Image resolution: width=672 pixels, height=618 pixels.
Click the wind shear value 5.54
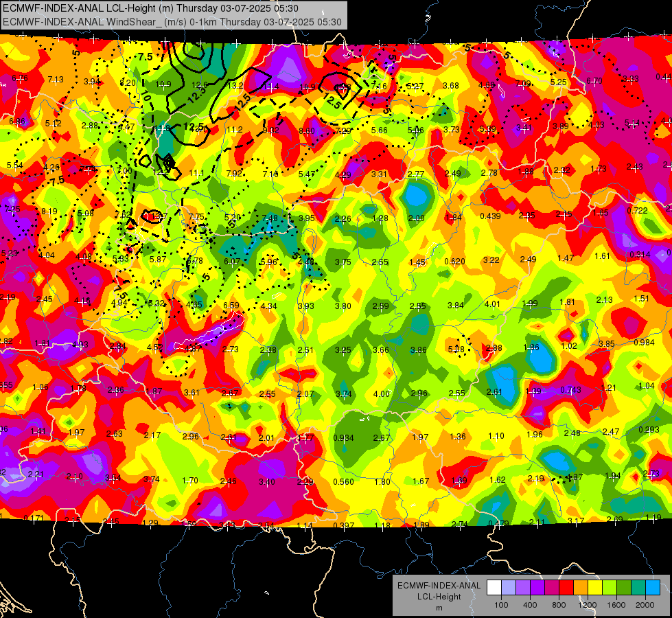(x=14, y=165)
